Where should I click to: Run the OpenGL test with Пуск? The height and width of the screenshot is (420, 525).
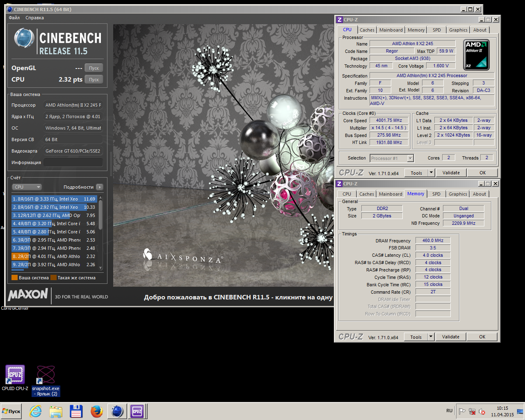94,68
